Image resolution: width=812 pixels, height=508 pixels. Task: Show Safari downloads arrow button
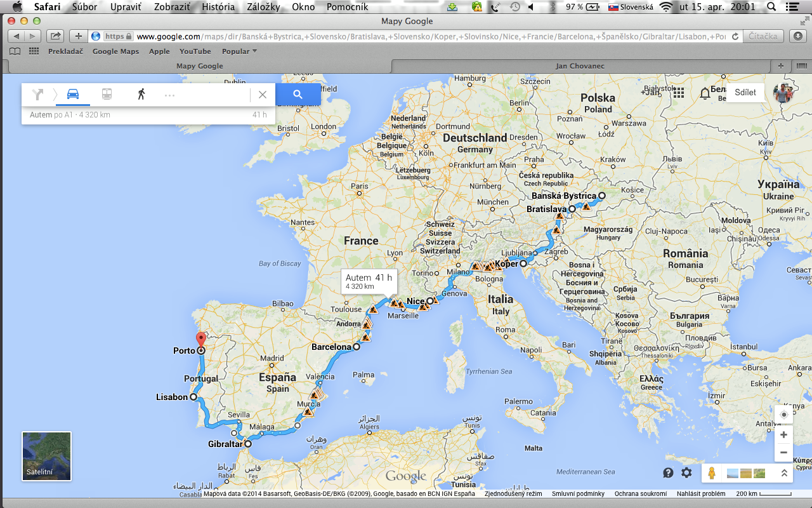[x=797, y=36]
